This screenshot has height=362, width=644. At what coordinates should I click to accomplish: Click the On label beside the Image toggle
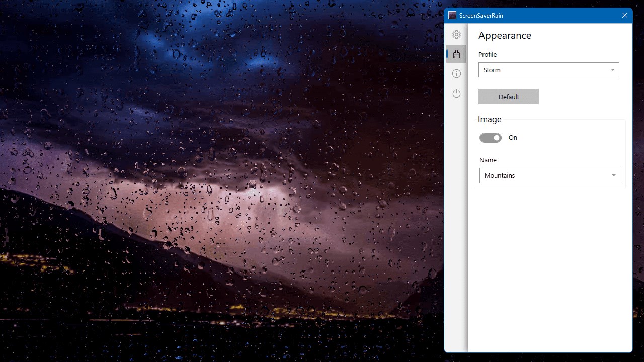point(513,137)
